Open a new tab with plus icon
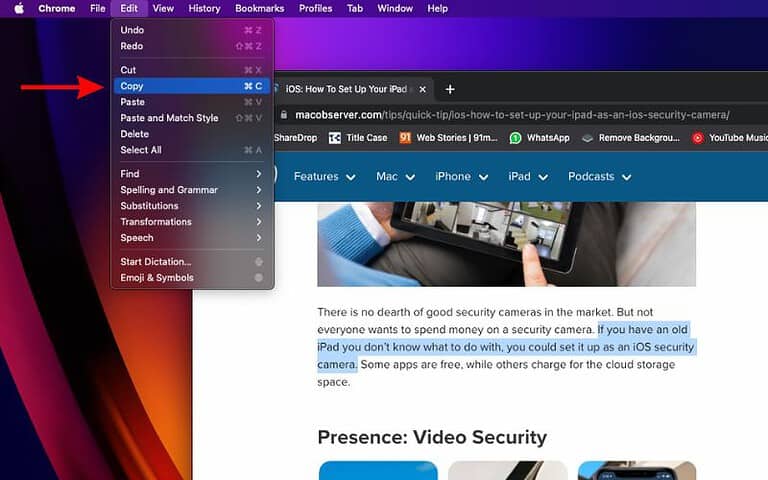This screenshot has height=480, width=768. 450,89
